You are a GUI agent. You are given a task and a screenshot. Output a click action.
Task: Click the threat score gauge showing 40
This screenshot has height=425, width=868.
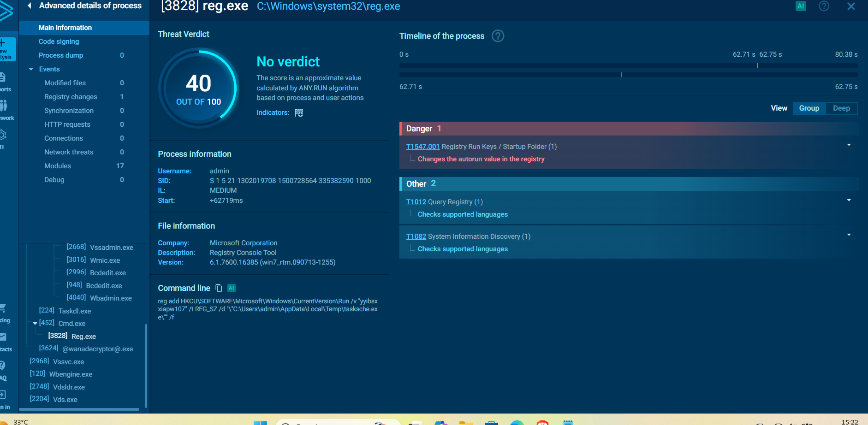(x=198, y=88)
